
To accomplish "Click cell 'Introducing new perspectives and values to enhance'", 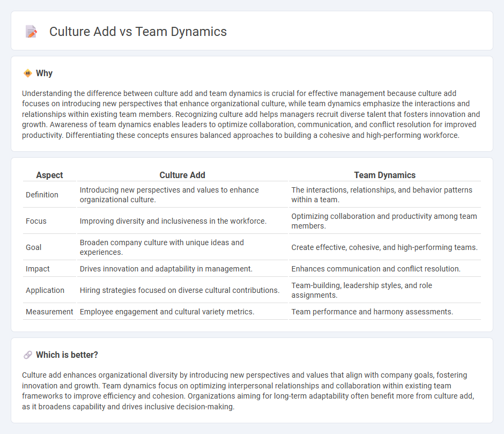I will (x=182, y=195).
